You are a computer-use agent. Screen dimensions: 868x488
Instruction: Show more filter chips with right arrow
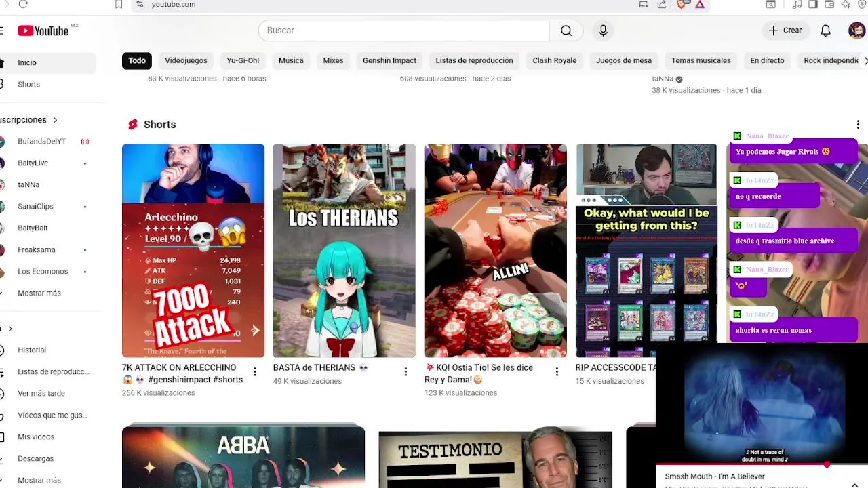pos(865,60)
